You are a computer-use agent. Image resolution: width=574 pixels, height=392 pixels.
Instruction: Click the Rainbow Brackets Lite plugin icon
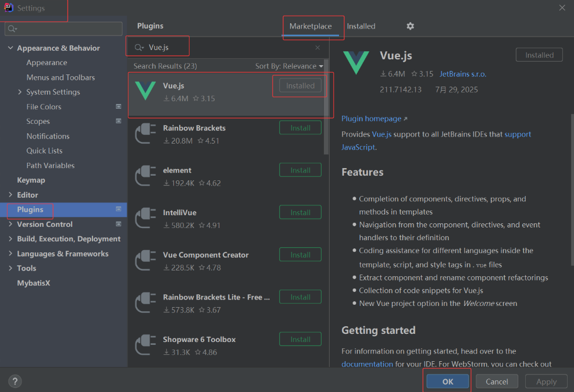click(x=145, y=302)
